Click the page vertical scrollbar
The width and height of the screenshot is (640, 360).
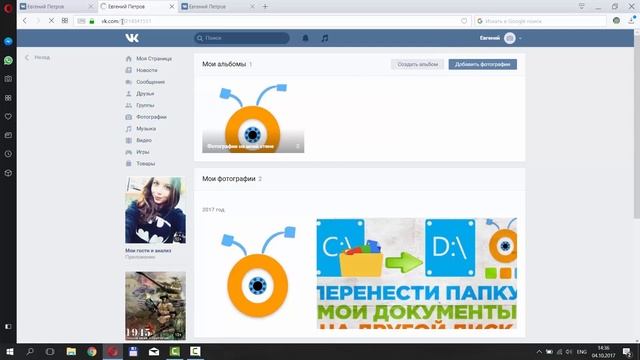click(x=636, y=127)
